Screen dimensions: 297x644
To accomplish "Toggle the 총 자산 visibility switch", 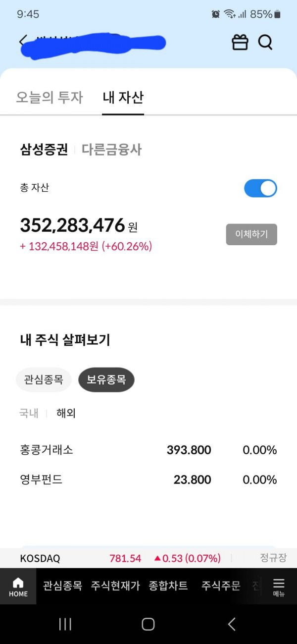I will point(260,188).
